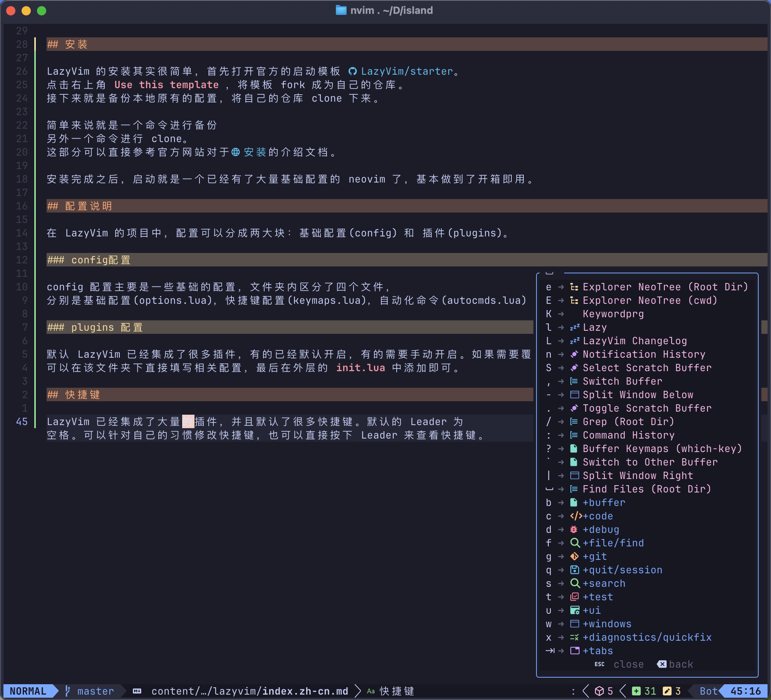Screen dimensions: 771x700
Task: Click the backspace key icon beside back
Action: [662, 664]
